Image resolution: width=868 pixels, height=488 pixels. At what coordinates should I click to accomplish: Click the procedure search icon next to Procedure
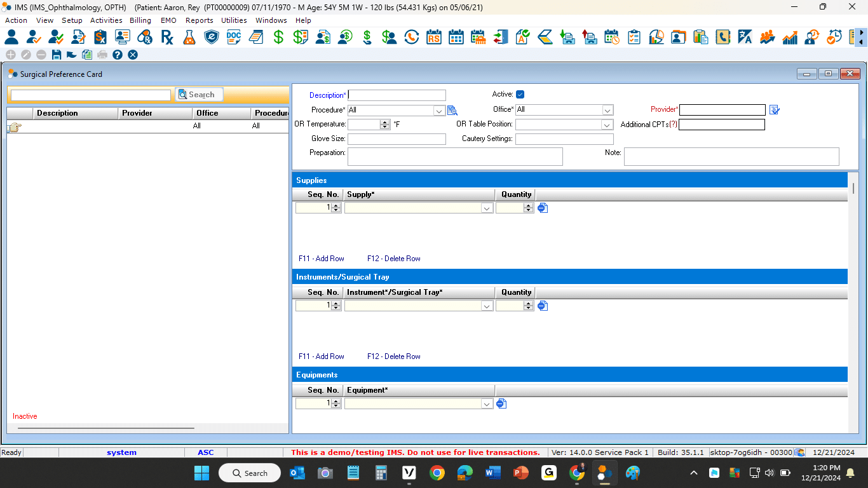pos(452,110)
